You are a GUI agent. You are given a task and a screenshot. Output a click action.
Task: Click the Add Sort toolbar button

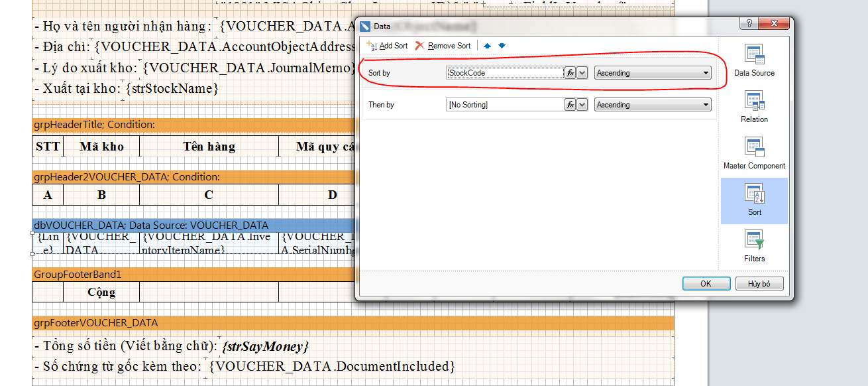[x=387, y=46]
